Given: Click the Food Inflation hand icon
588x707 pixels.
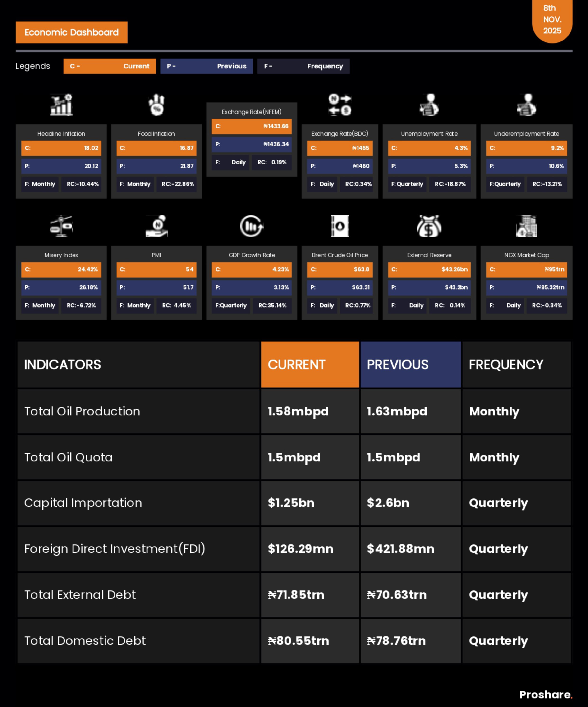Looking at the screenshot, I should [156, 105].
